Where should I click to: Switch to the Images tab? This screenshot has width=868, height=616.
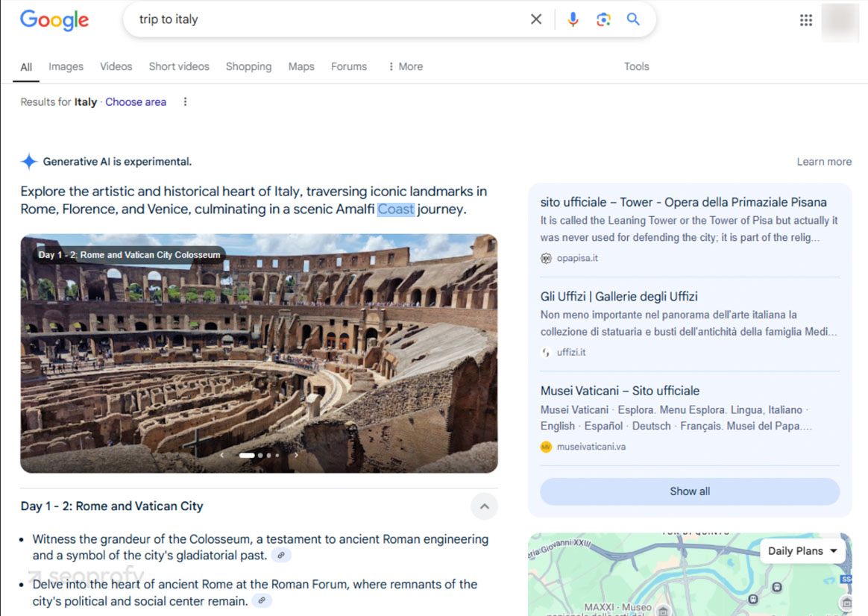66,66
